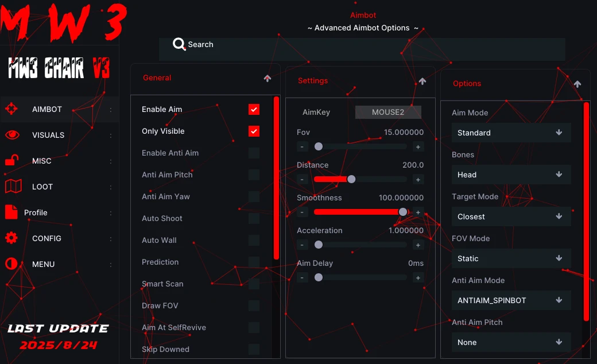Viewport: 597px width, 364px height.
Task: Open the dots menu beside LOOT
Action: point(111,187)
